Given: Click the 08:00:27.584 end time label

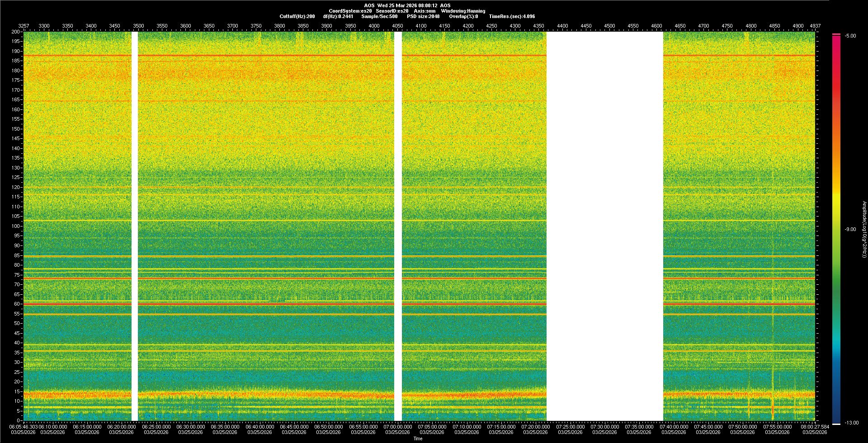Looking at the screenshot, I should (815, 427).
